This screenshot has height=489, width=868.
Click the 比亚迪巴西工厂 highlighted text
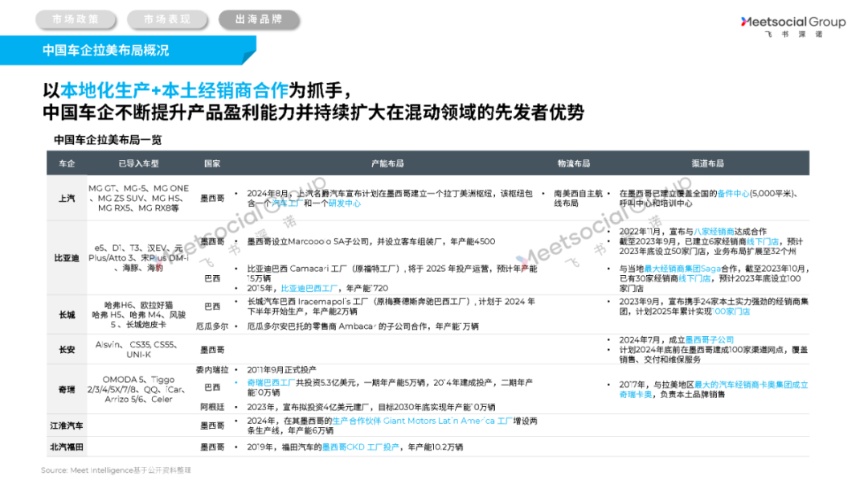tap(309, 288)
